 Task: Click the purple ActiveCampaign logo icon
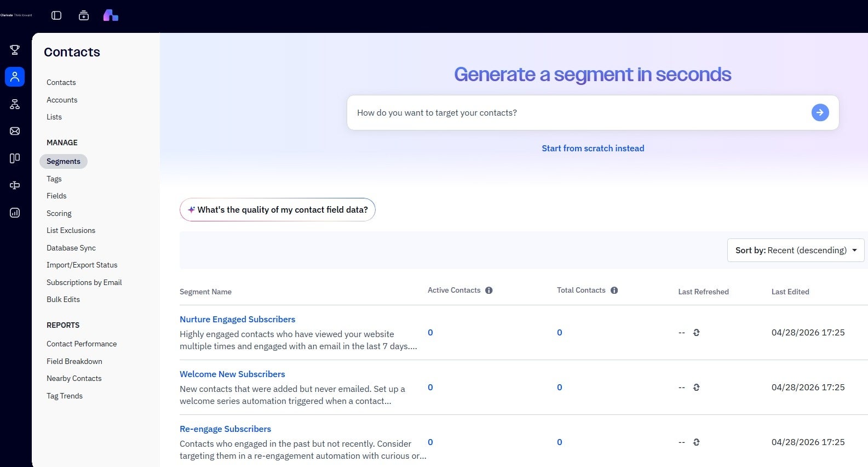coord(111,15)
